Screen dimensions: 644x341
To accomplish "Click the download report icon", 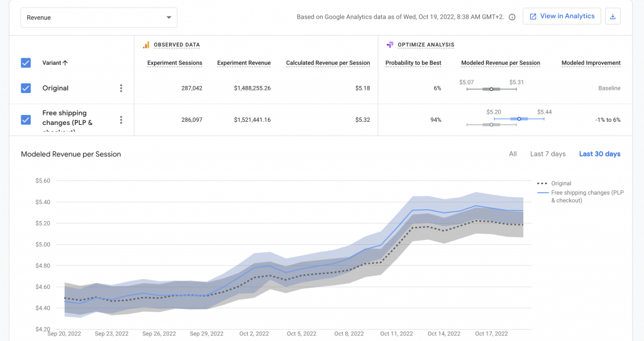I will tap(613, 16).
